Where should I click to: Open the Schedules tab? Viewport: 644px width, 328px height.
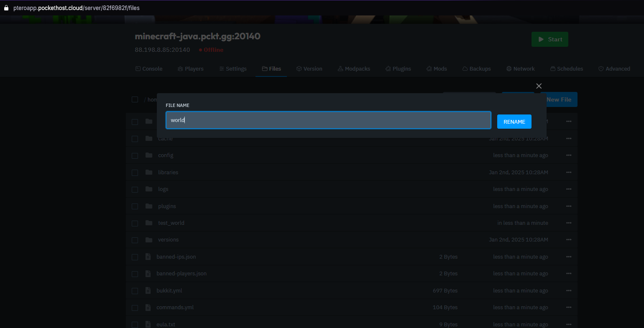tap(567, 69)
